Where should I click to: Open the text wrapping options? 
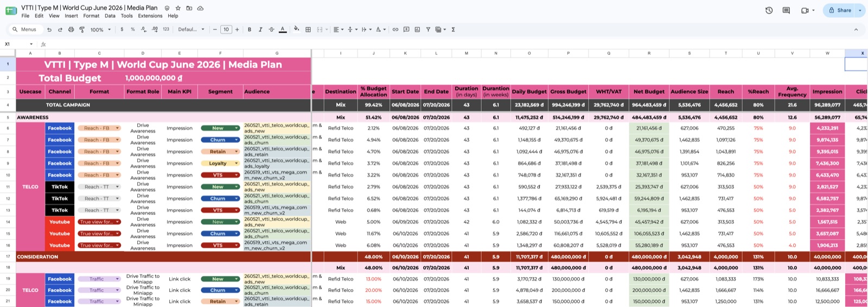(366, 29)
